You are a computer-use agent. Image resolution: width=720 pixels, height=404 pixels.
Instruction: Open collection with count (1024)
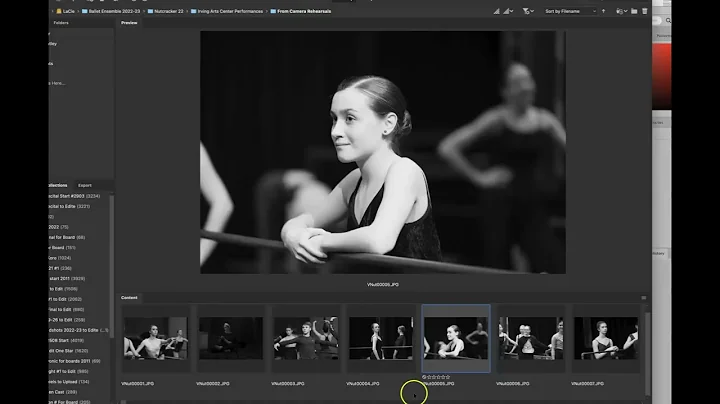60,258
